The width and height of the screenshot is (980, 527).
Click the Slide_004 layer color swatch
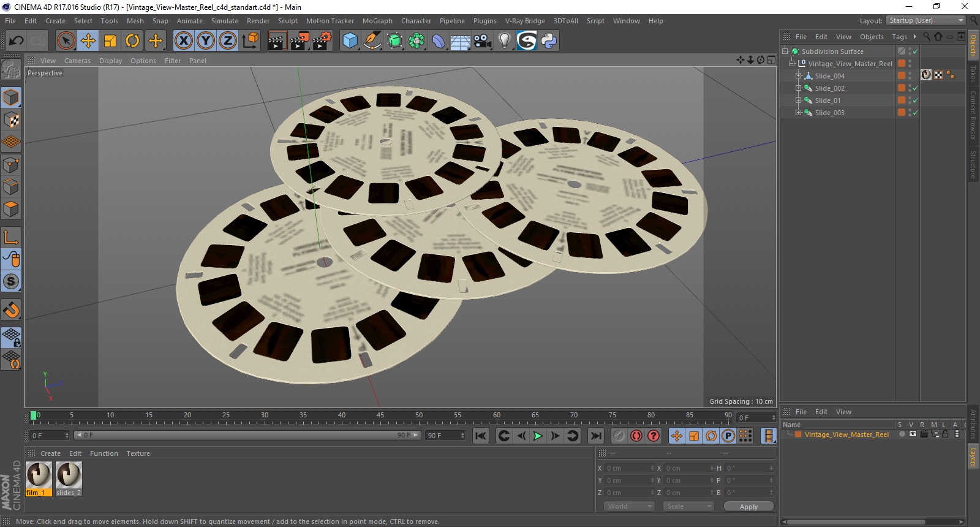(902, 75)
